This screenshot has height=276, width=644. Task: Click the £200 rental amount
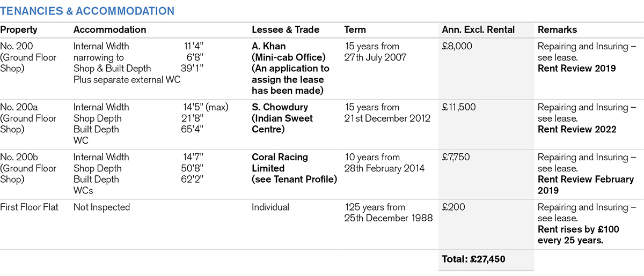click(453, 207)
